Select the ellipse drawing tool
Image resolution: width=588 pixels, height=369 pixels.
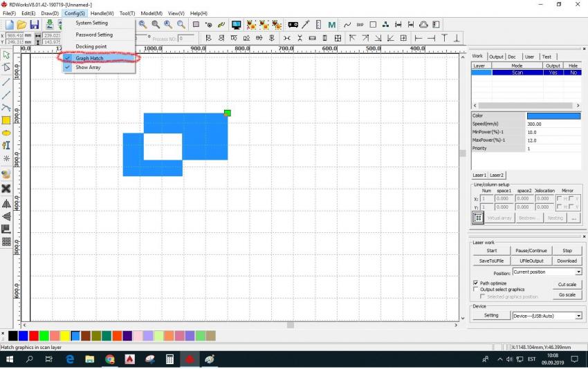click(x=6, y=133)
